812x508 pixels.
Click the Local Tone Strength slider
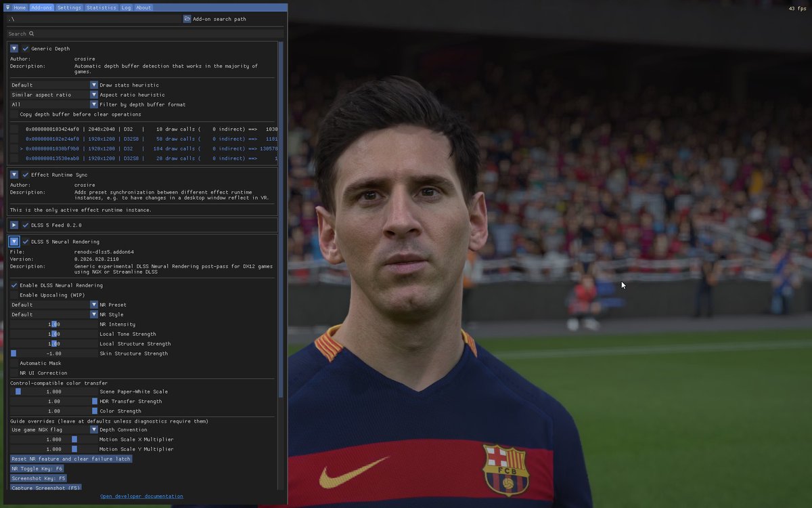click(x=54, y=334)
